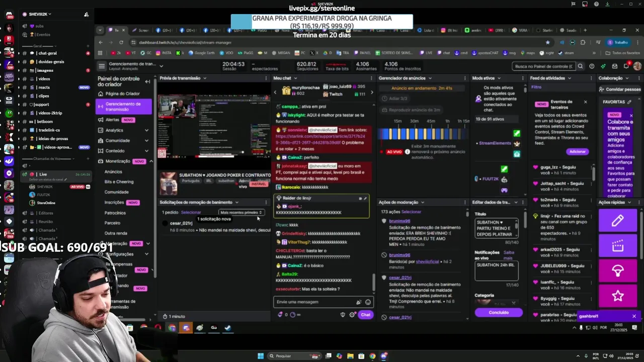Open chat settings gear icon
644x362 pixels.
coord(353,315)
